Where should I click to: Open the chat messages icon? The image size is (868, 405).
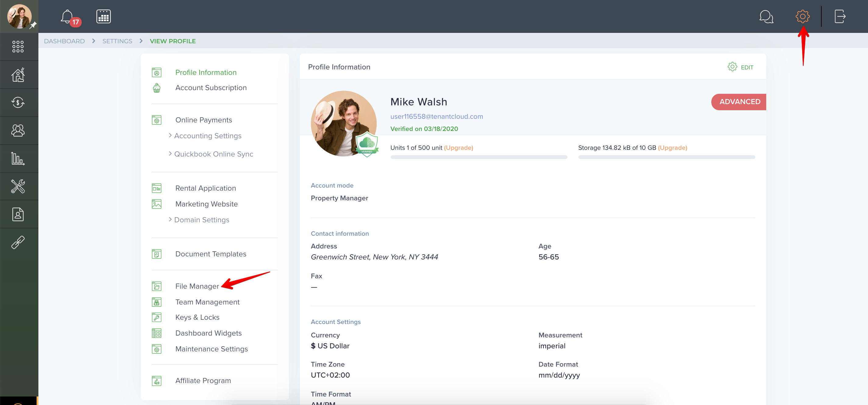[766, 16]
